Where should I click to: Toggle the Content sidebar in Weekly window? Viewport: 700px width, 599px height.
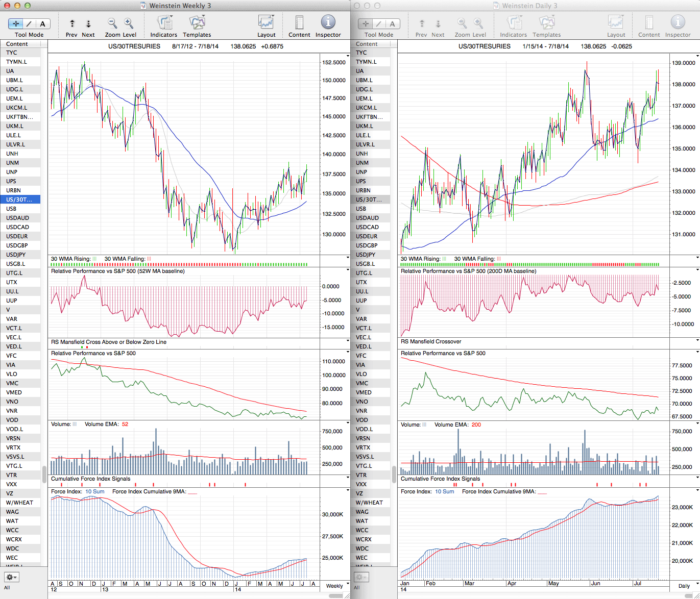[299, 22]
